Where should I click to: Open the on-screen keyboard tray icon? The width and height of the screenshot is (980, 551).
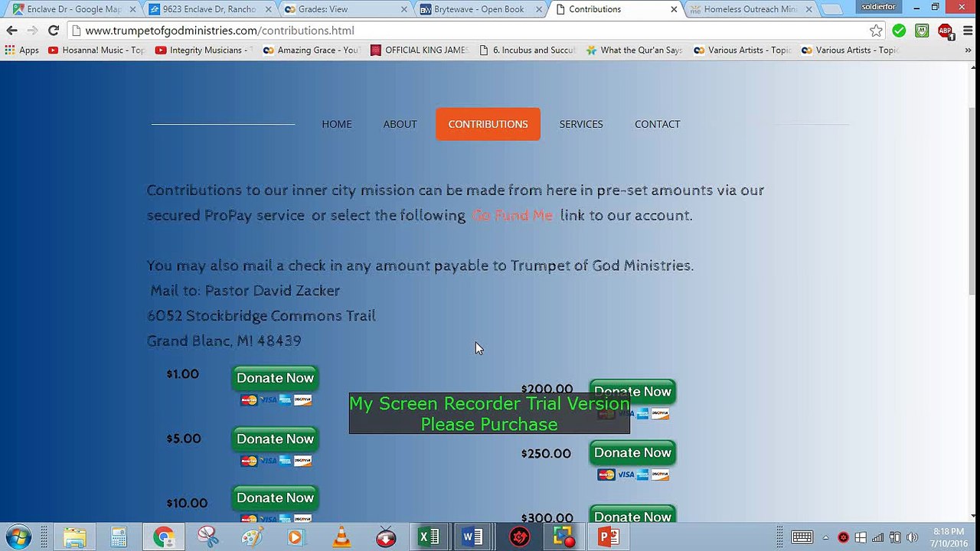pyautogui.click(x=802, y=537)
